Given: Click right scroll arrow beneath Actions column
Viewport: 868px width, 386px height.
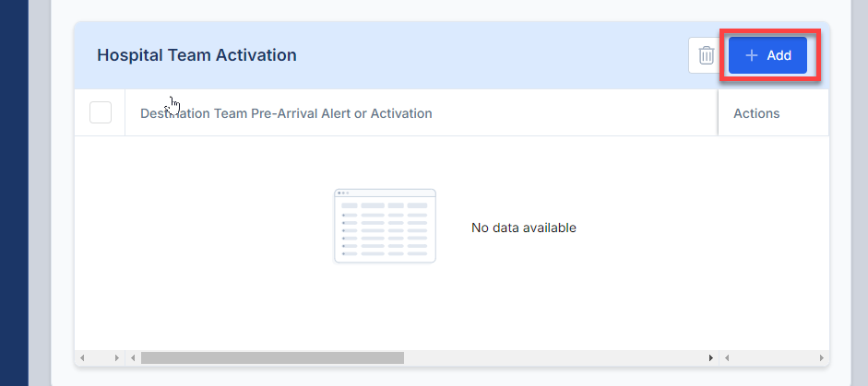Looking at the screenshot, I should pyautogui.click(x=822, y=357).
